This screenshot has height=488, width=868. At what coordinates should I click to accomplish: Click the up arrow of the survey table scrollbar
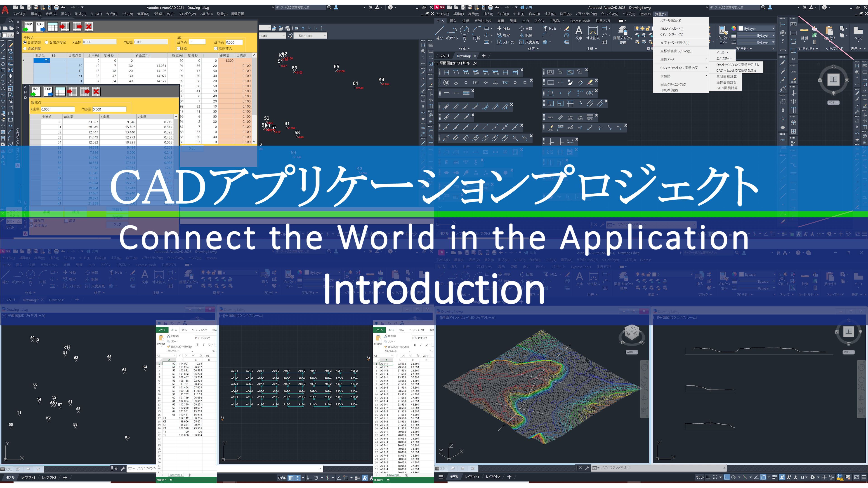(x=254, y=55)
